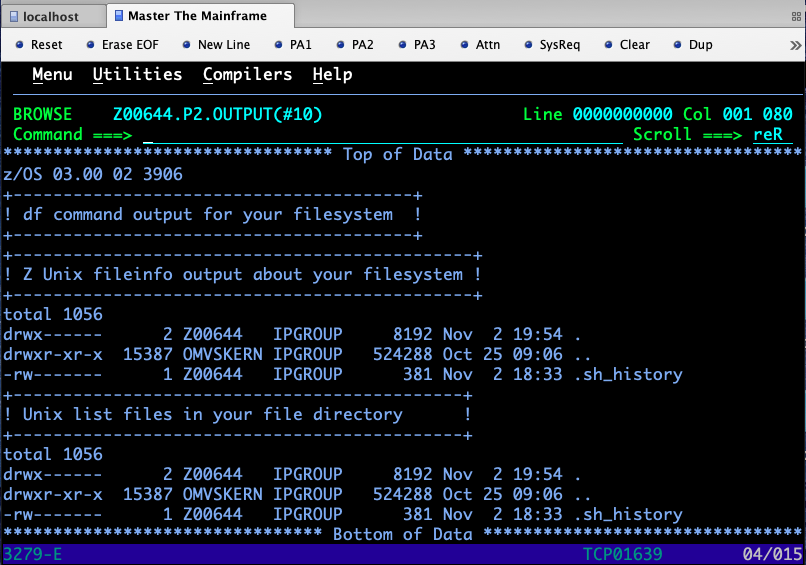The height and width of the screenshot is (565, 806).
Task: Click the first OMVSKERN directory row
Action: (x=297, y=354)
